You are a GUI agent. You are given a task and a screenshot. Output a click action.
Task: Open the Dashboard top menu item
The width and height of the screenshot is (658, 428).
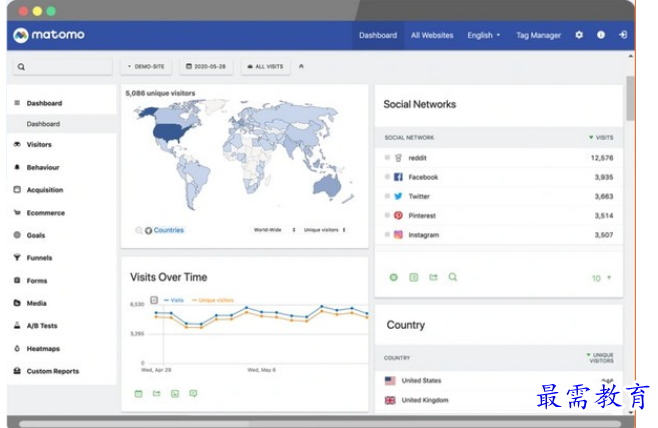378,35
